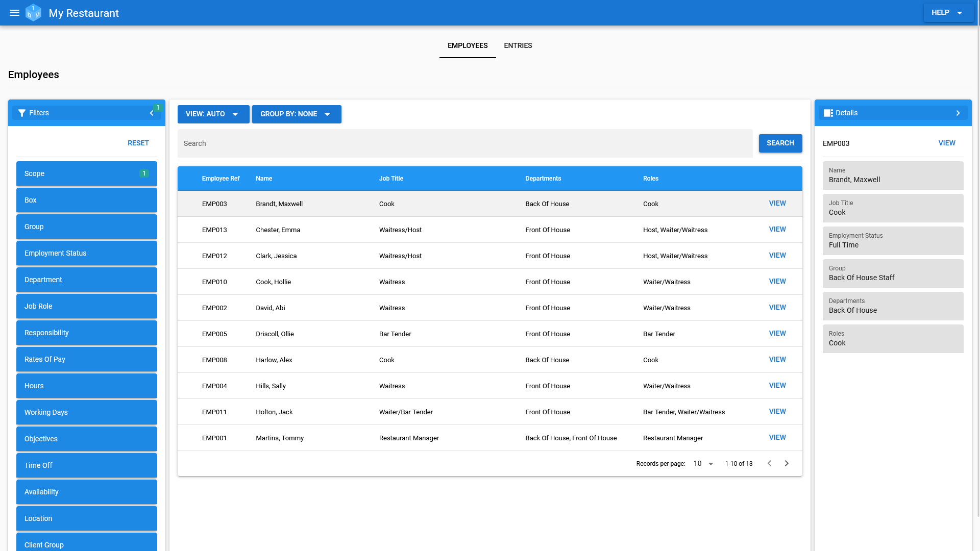
Task: Go to the previous page of records
Action: (769, 463)
